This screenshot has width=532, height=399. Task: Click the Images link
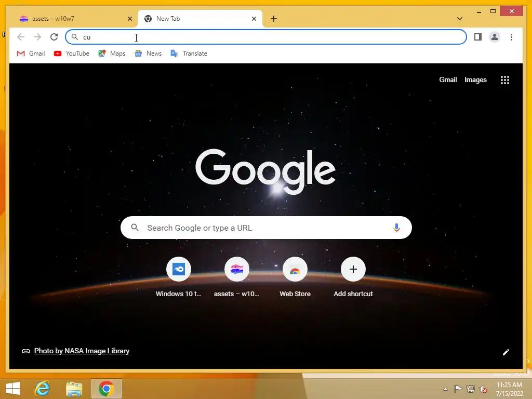point(475,79)
